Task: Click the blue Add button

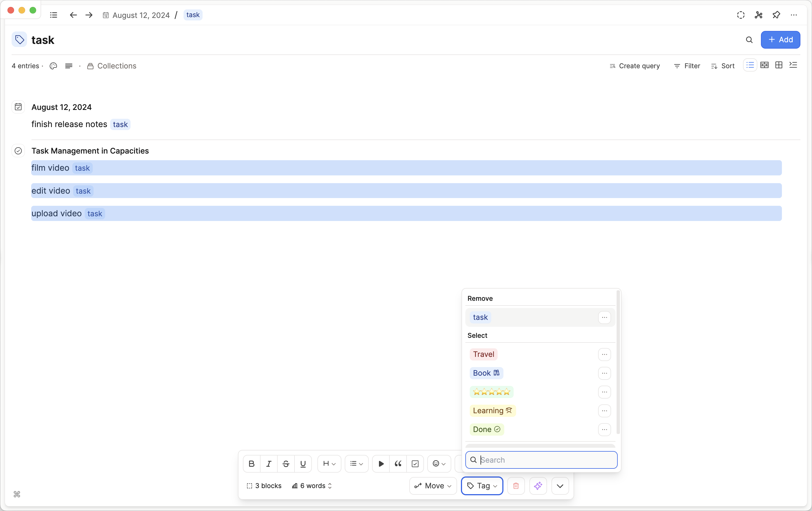Action: tap(780, 40)
